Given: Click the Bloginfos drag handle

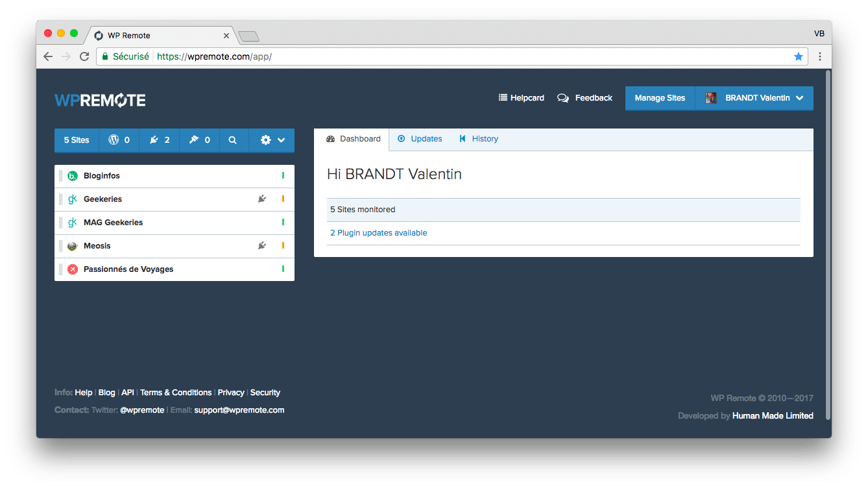Looking at the screenshot, I should click(x=61, y=176).
